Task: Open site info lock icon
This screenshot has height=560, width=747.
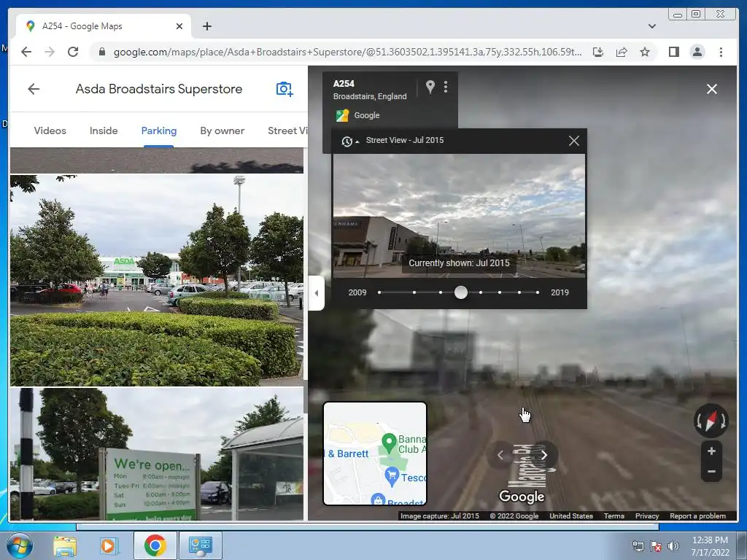Action: click(101, 52)
